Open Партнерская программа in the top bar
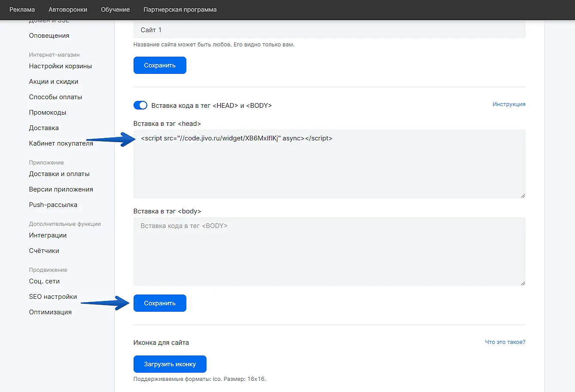This screenshot has width=575, height=392. click(x=180, y=9)
